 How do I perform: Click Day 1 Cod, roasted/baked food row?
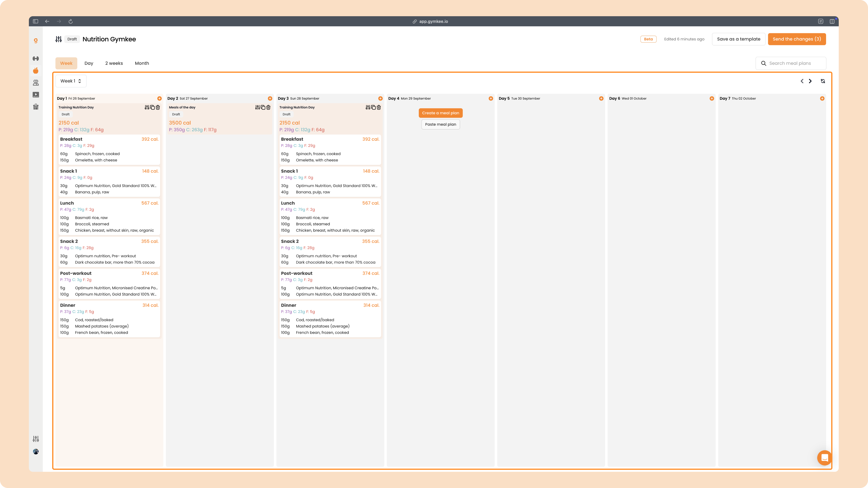(x=109, y=320)
